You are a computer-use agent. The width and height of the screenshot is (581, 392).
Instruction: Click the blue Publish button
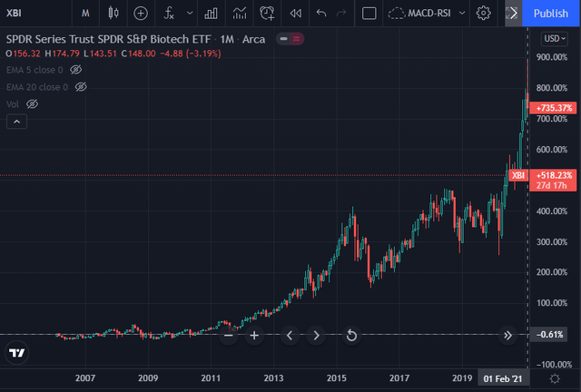pyautogui.click(x=551, y=14)
